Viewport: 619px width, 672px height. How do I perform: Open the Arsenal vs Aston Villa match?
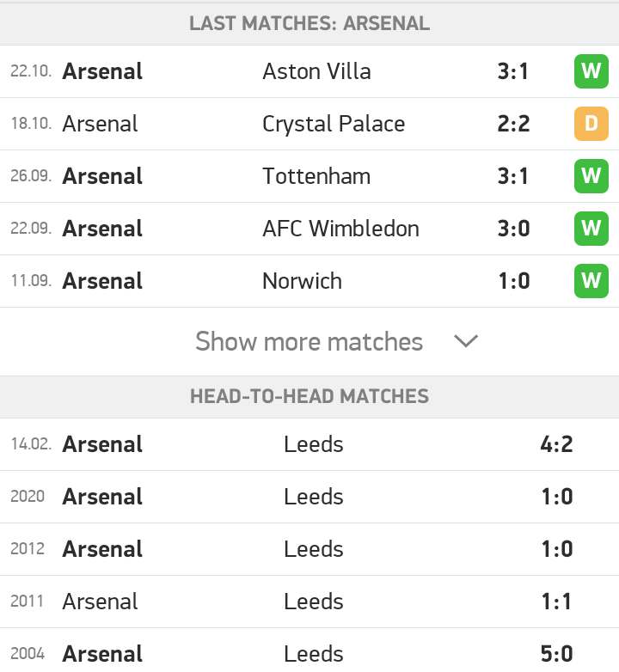point(309,71)
